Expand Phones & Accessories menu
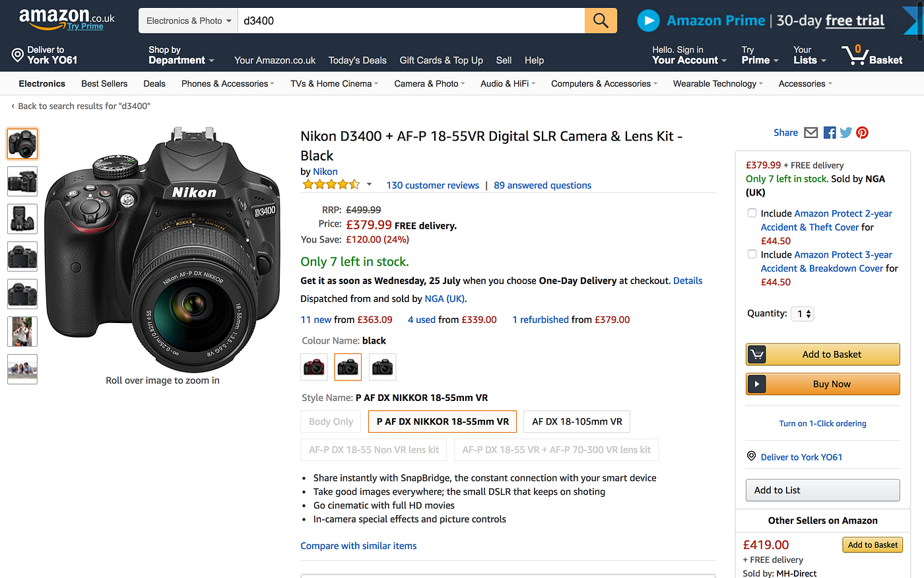This screenshot has width=924, height=578. (228, 84)
